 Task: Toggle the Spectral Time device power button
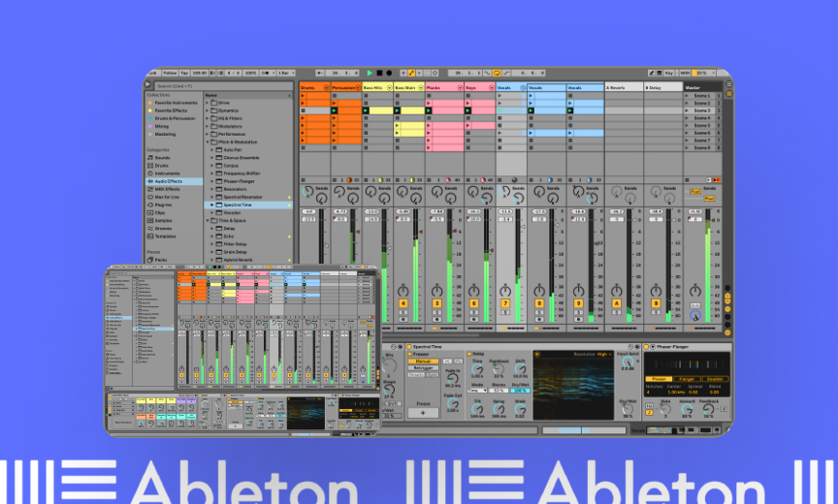408,346
